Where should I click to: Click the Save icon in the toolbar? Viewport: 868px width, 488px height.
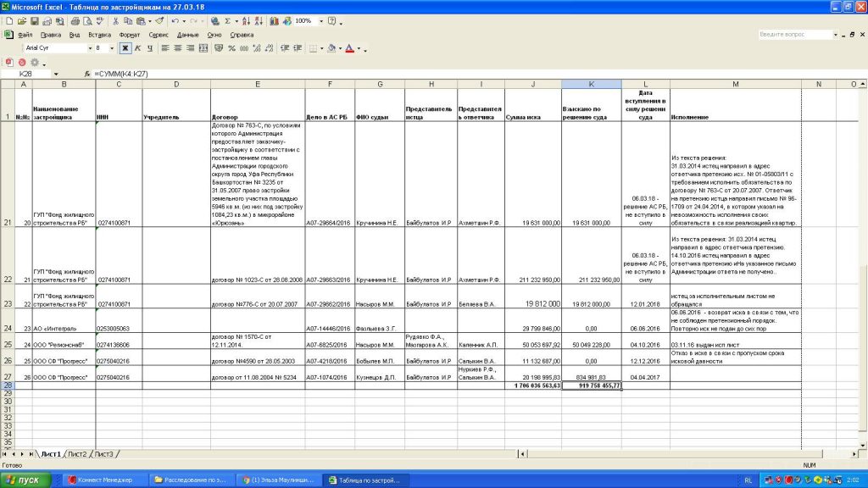click(35, 20)
